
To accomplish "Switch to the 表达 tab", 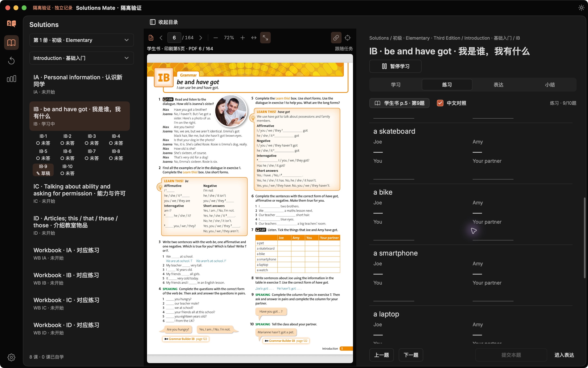I will tap(498, 85).
